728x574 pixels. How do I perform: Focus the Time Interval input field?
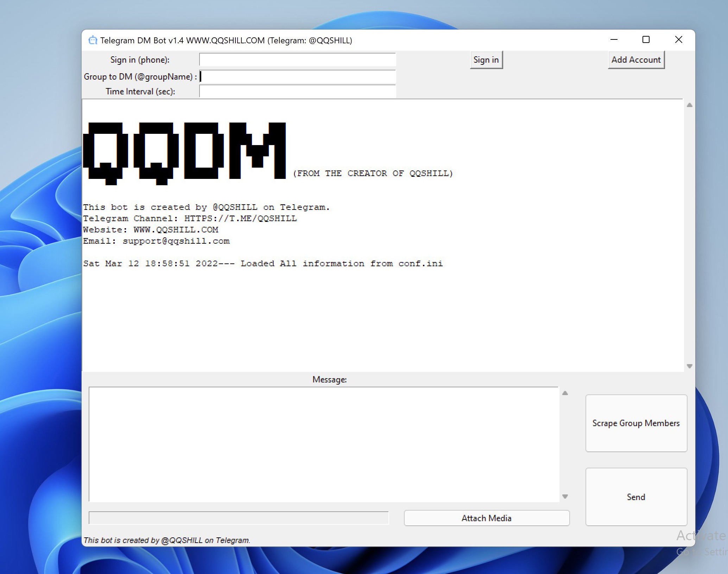298,91
